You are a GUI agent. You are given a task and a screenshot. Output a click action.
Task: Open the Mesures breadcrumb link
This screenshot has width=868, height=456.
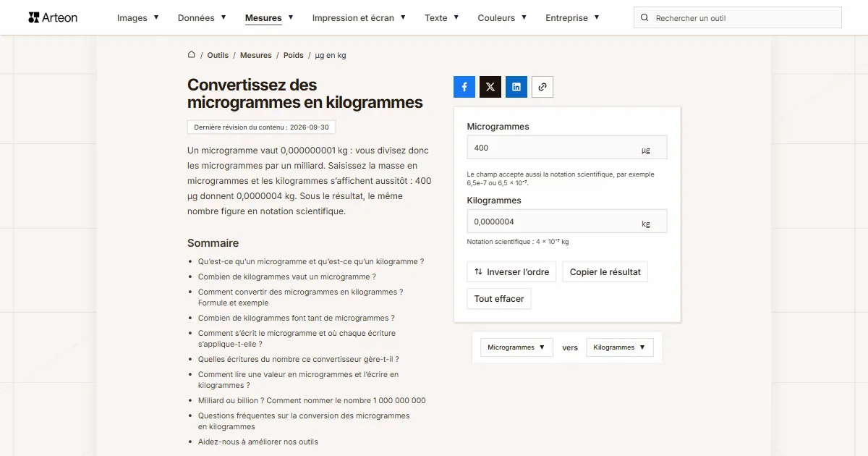tap(256, 55)
